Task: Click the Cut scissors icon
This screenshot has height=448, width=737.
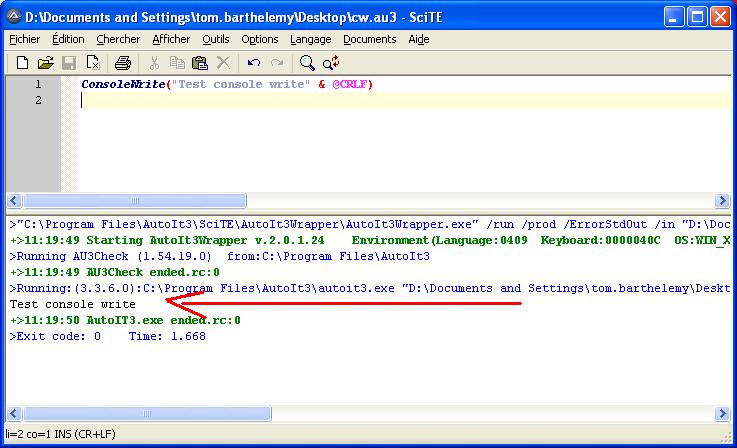Action: click(154, 63)
